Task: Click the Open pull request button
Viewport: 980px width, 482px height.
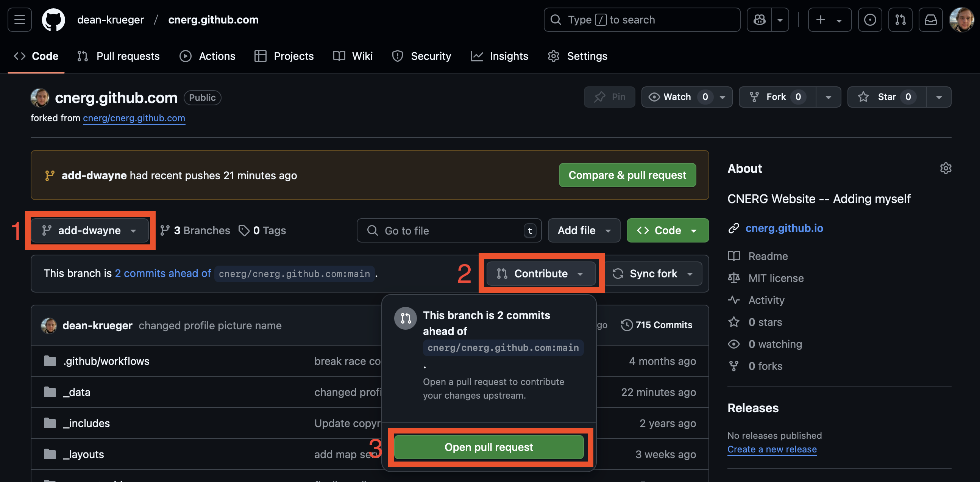Action: (x=489, y=447)
